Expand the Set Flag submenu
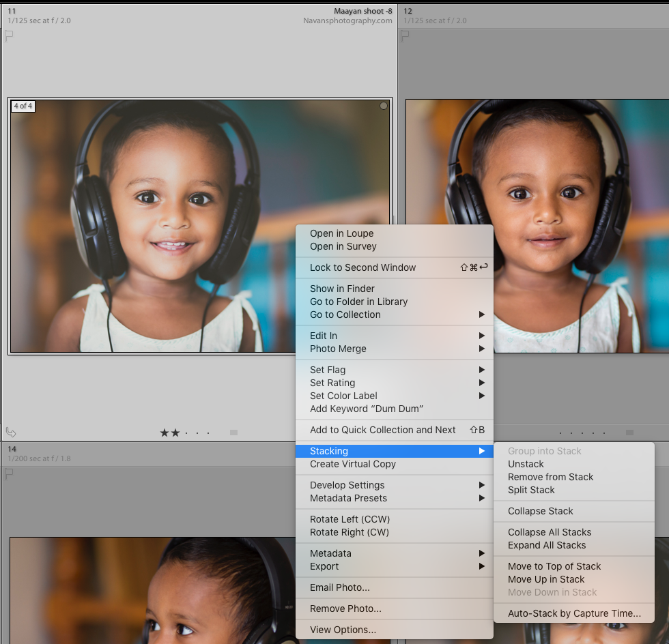 coord(395,370)
